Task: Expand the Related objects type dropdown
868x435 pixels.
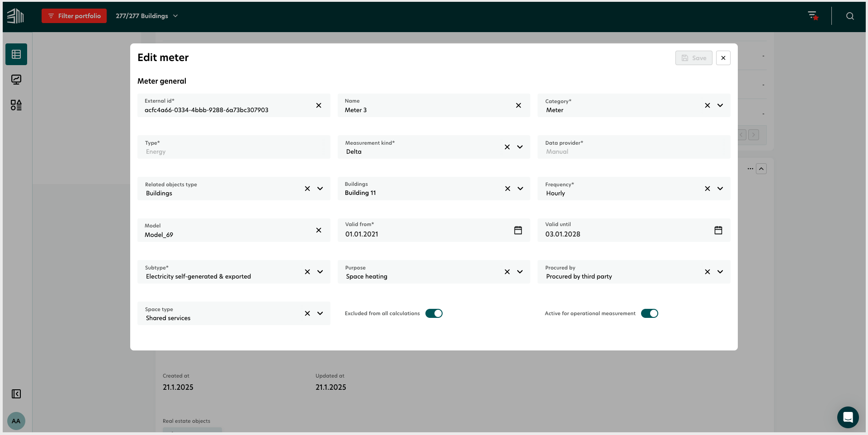Action: (320, 189)
